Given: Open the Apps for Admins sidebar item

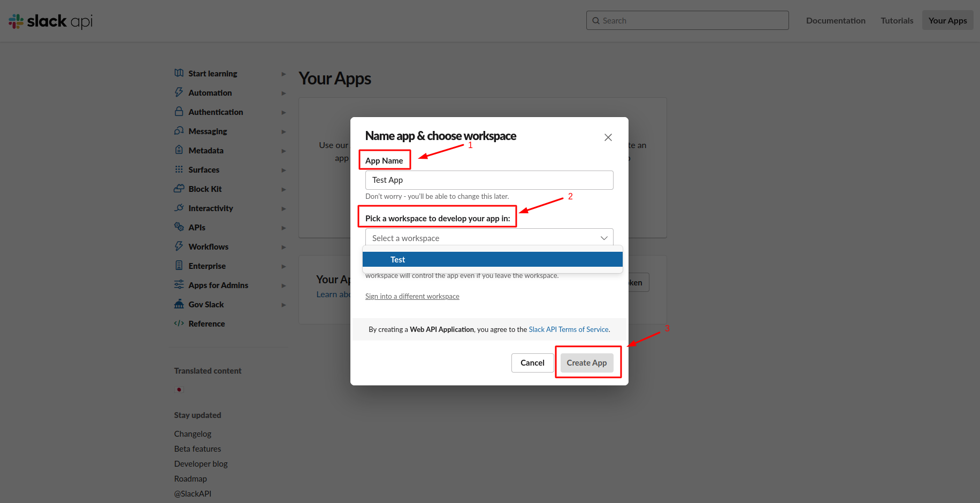Looking at the screenshot, I should point(218,285).
